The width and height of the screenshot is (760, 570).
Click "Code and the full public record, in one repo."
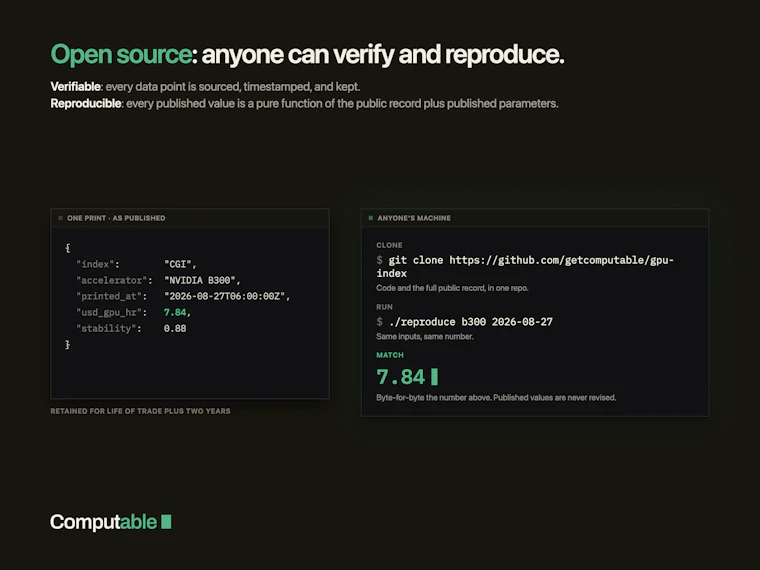452,288
